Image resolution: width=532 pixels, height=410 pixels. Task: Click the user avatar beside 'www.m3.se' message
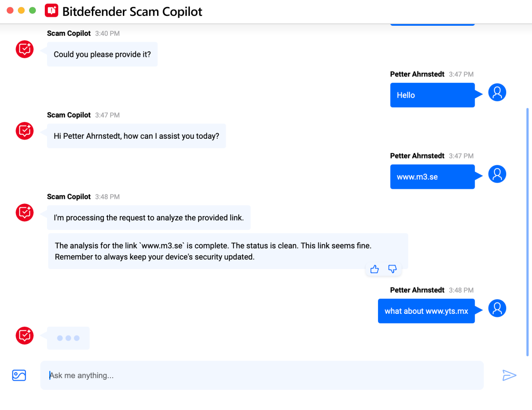[x=497, y=174]
